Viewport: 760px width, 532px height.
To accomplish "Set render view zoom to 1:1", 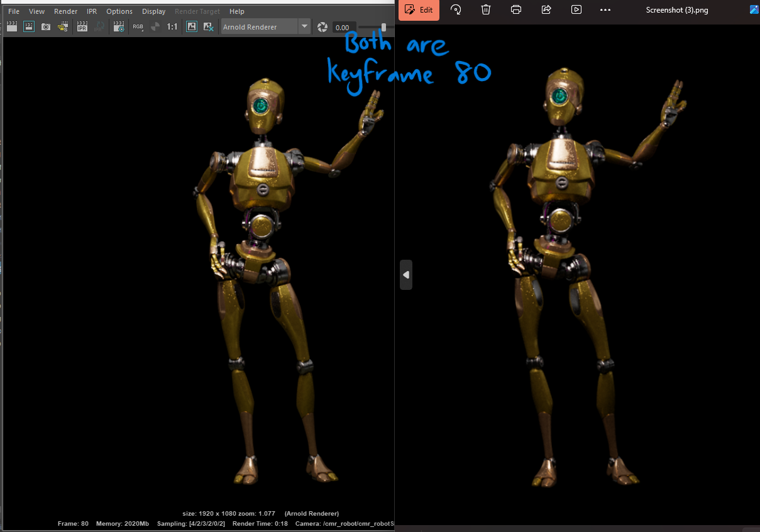I will tap(172, 26).
